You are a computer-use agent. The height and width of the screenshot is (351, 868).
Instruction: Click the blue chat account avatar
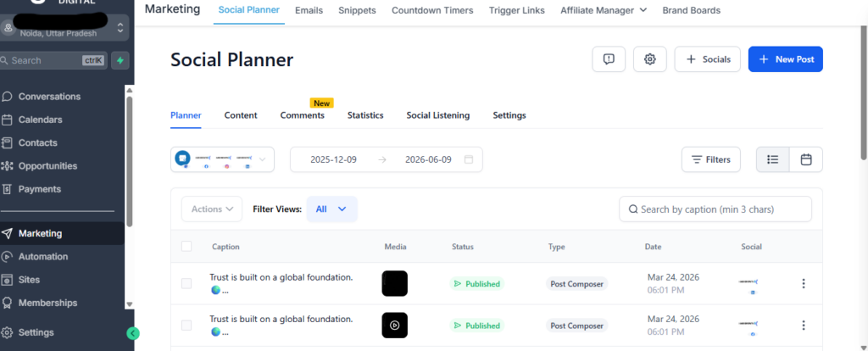182,158
